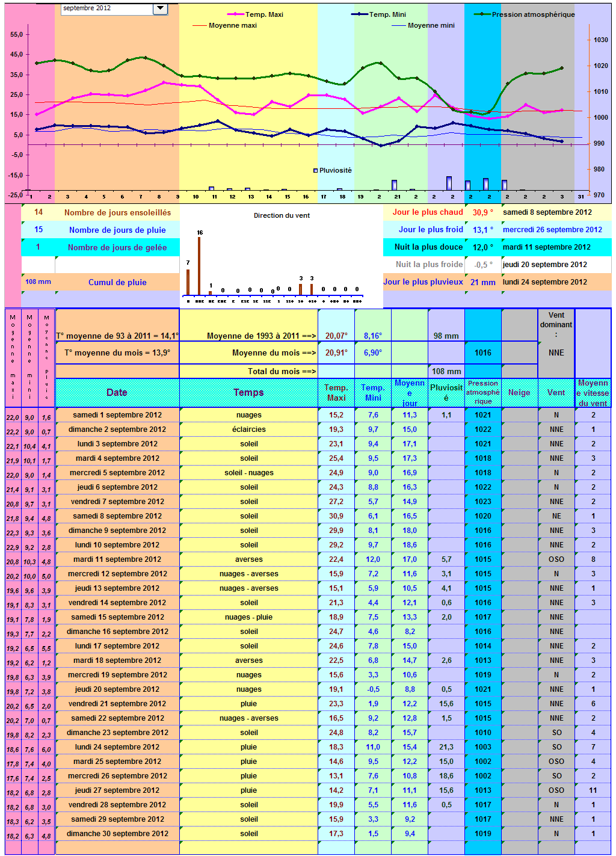Select the Temp. Mini column header

[x=373, y=392]
